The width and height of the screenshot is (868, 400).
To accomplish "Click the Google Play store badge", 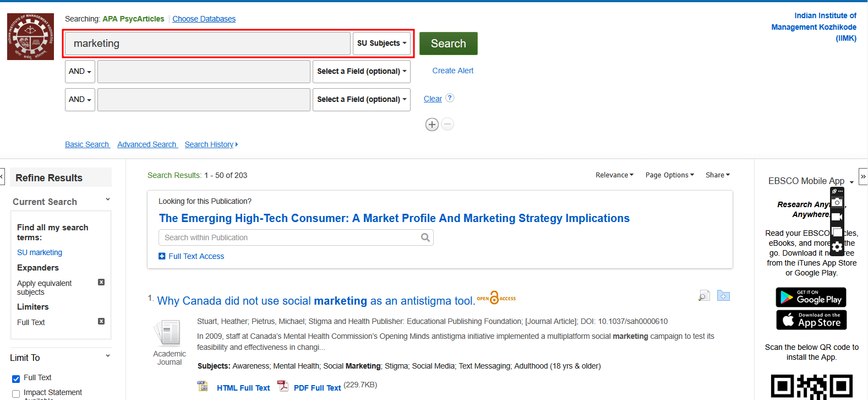I will coord(811,298).
